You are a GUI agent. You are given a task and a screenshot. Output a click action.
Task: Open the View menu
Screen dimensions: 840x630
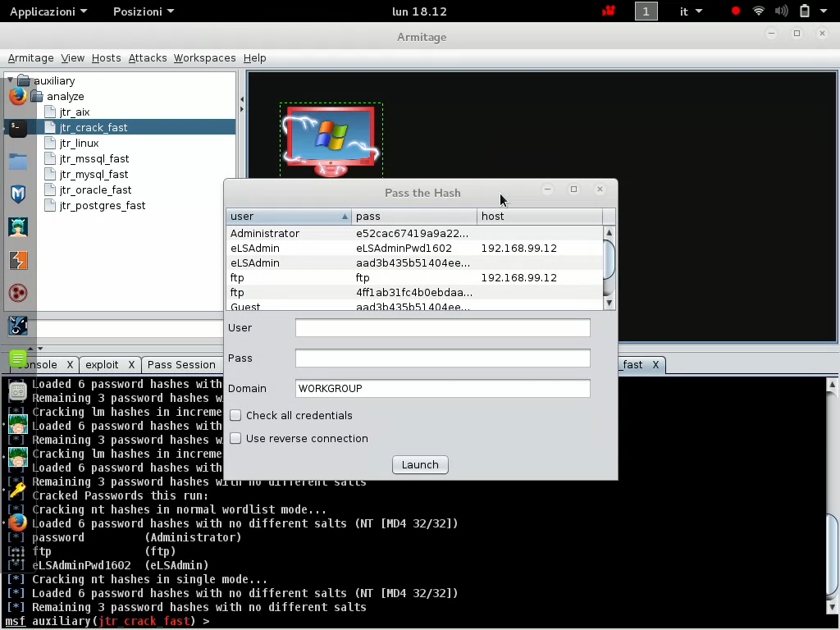(72, 58)
